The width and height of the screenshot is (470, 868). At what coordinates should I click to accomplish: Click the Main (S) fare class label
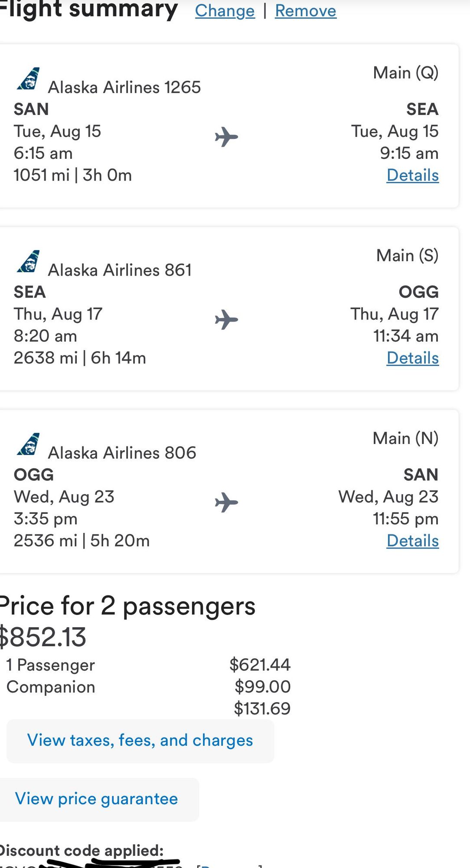click(x=408, y=255)
